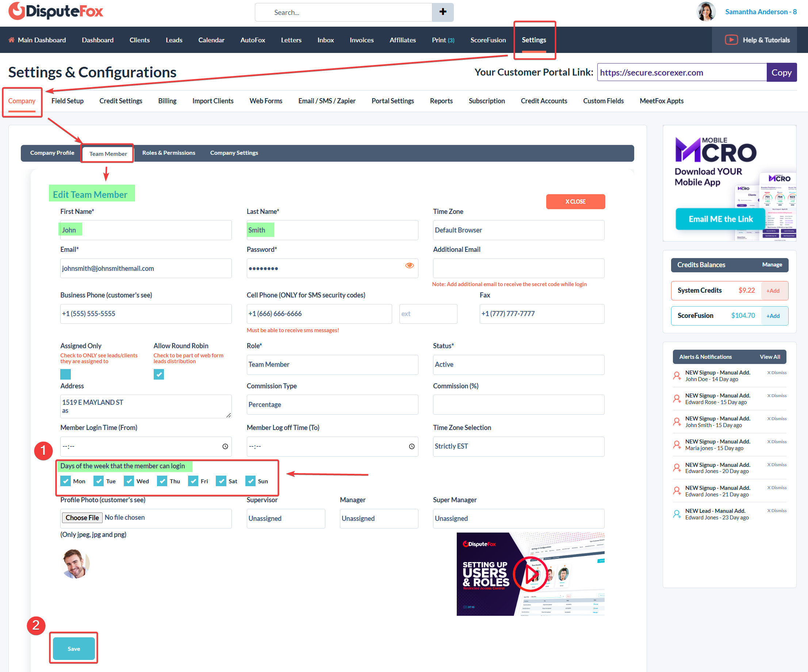Click Samantha Anderson's profile avatar

(706, 12)
